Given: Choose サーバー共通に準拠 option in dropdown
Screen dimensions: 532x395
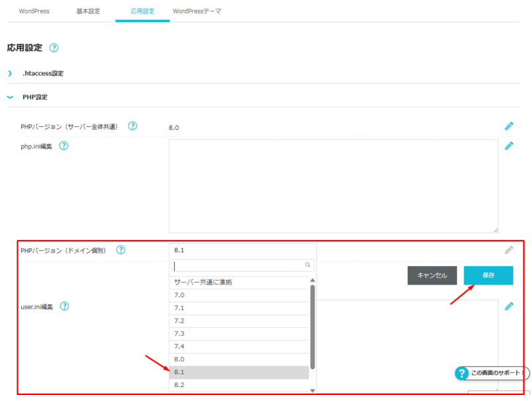Looking at the screenshot, I should [x=239, y=282].
